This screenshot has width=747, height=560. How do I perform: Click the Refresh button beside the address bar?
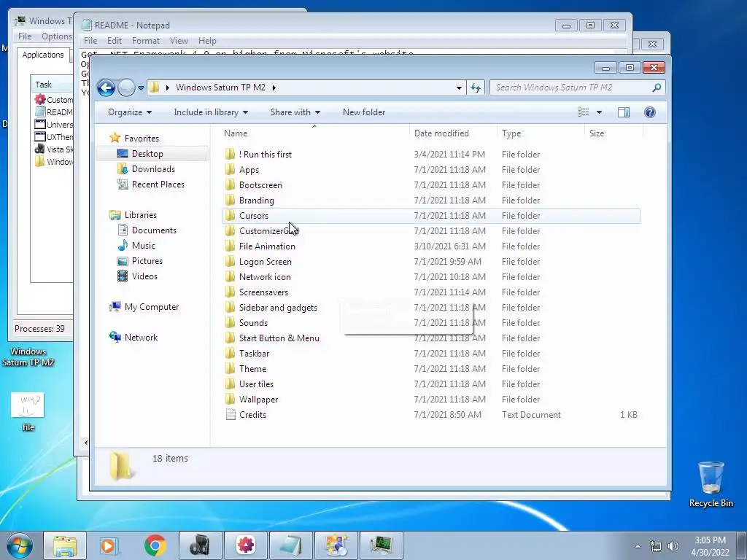coord(476,87)
